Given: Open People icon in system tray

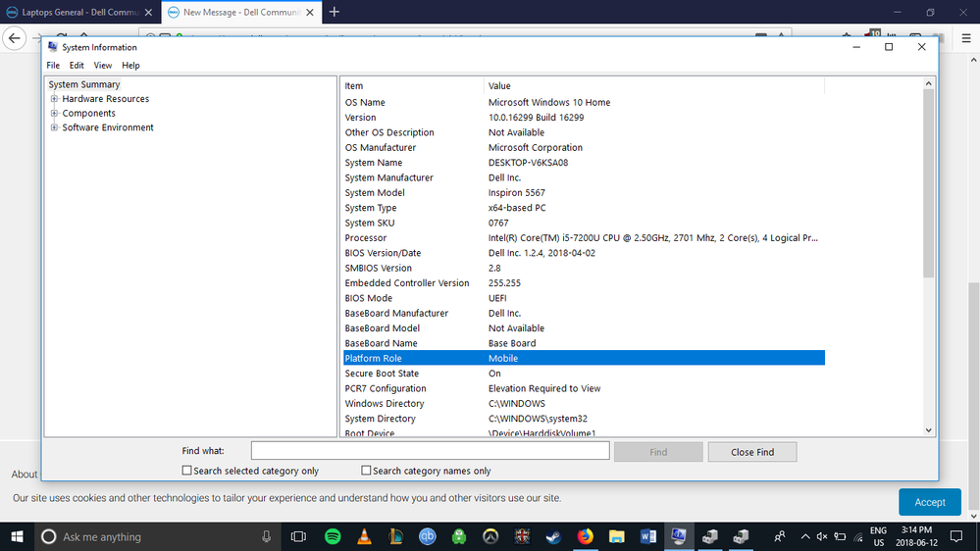Looking at the screenshot, I should 779,536.
